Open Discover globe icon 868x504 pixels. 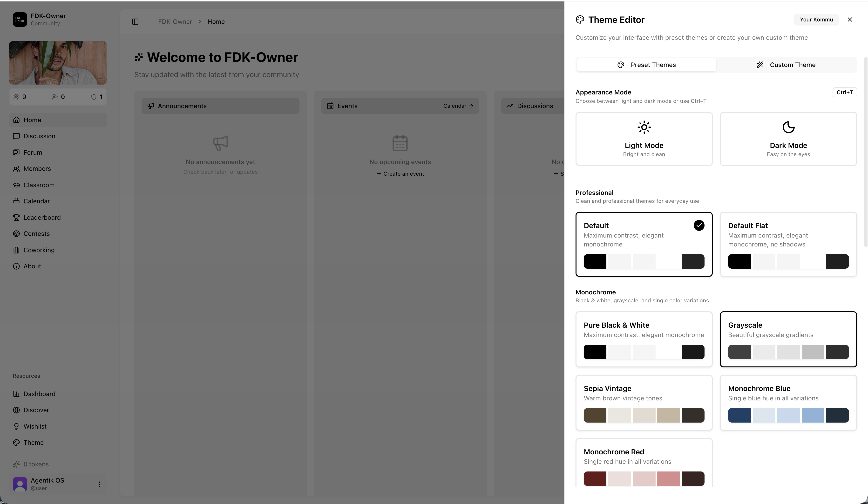click(x=16, y=410)
